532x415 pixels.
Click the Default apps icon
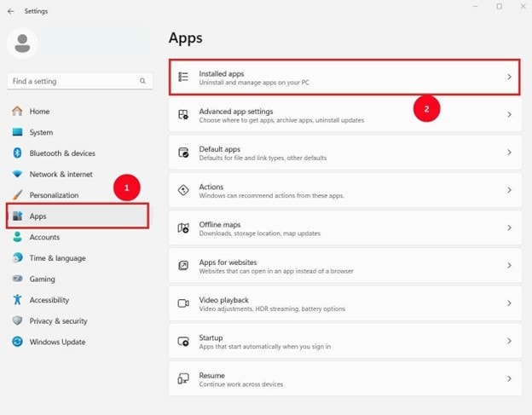coord(183,153)
